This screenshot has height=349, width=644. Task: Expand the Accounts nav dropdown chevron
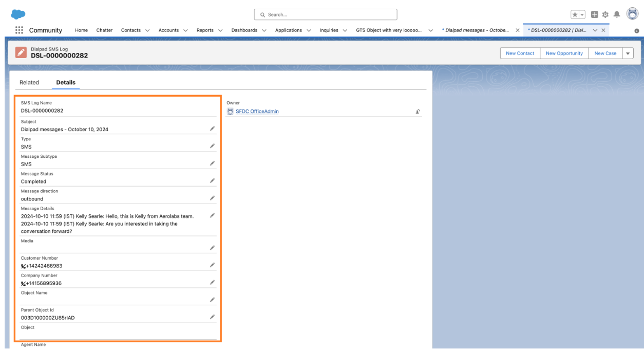point(185,30)
